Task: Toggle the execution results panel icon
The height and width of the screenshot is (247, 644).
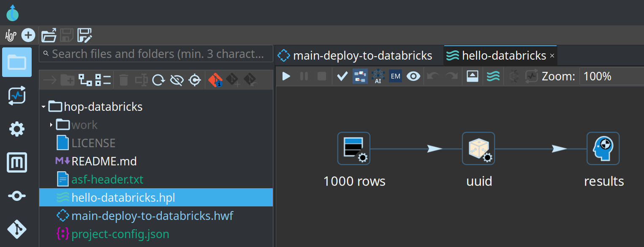Action: pos(473,76)
